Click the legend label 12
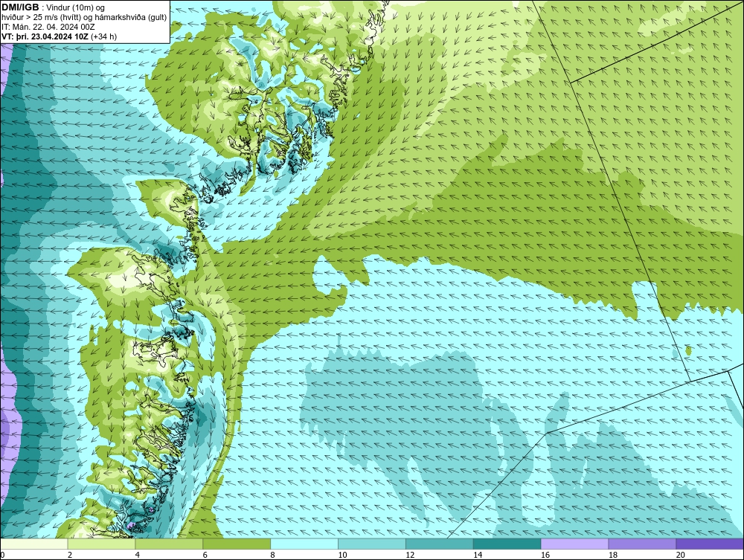Image resolution: width=744 pixels, height=560 pixels. 410,555
